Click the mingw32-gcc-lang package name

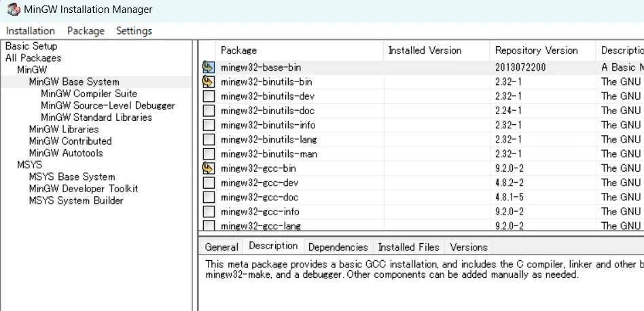click(x=261, y=225)
